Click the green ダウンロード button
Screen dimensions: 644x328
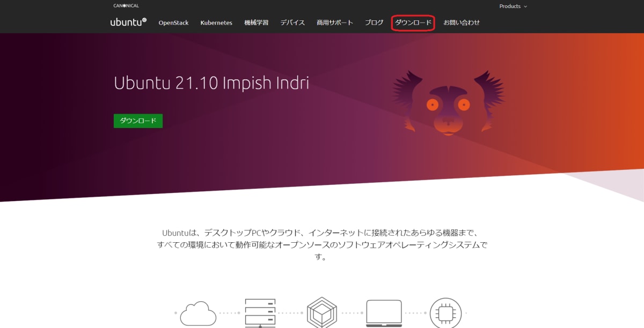point(138,121)
